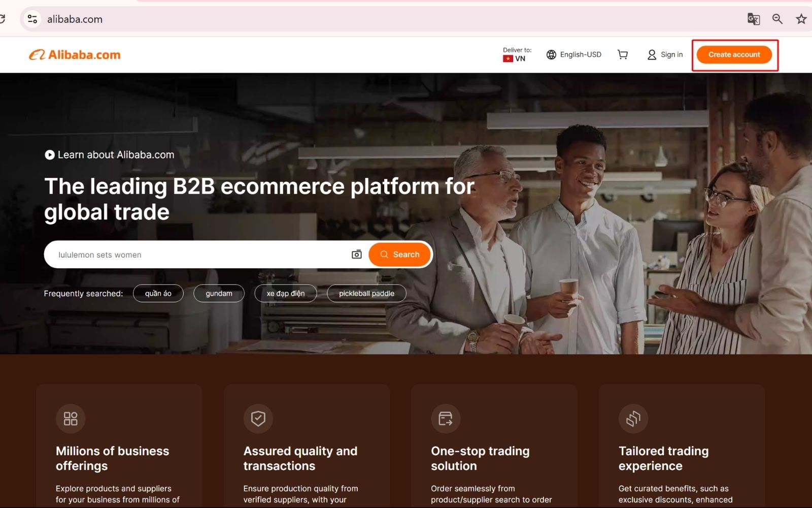This screenshot has width=812, height=508.
Task: Click the Vietnam flag icon
Action: pos(508,58)
